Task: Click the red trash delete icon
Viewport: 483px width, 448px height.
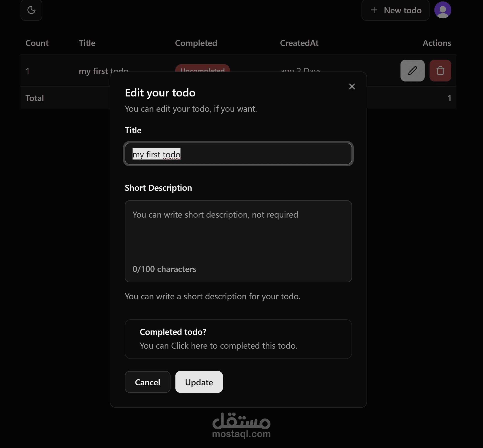Action: point(440,71)
